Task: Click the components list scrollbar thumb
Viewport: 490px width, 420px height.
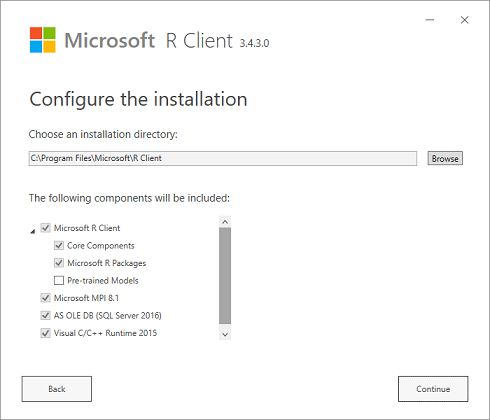Action: (225, 276)
